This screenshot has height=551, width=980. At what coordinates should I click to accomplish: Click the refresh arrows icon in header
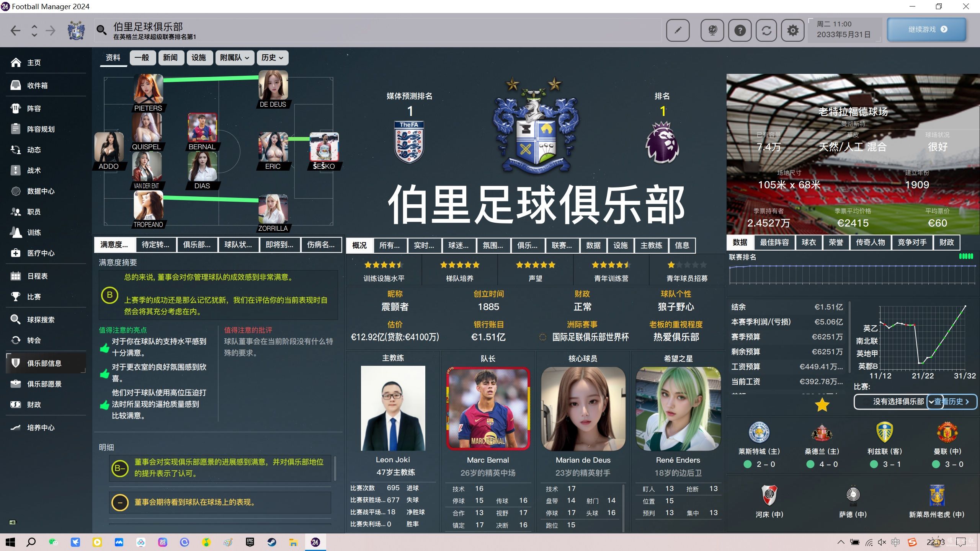click(x=766, y=30)
